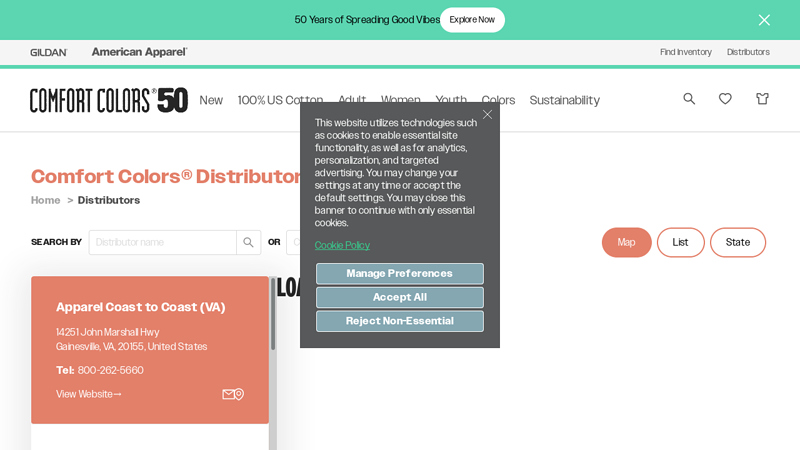
Task: Open the Cookie Policy link
Action: point(342,245)
